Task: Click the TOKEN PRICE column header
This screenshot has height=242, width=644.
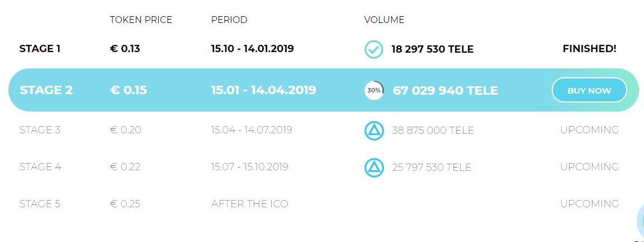Action: click(x=141, y=20)
